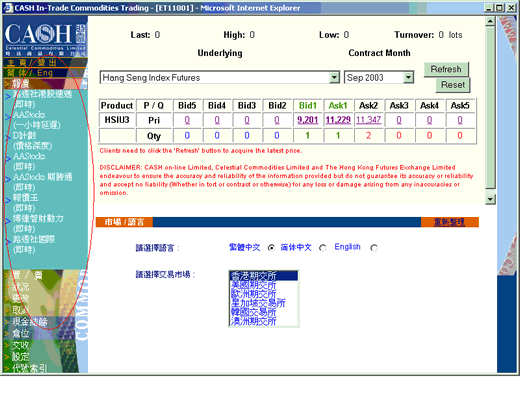Click the Bid5 price 0 link
This screenshot has height=406, width=520.
coord(187,120)
